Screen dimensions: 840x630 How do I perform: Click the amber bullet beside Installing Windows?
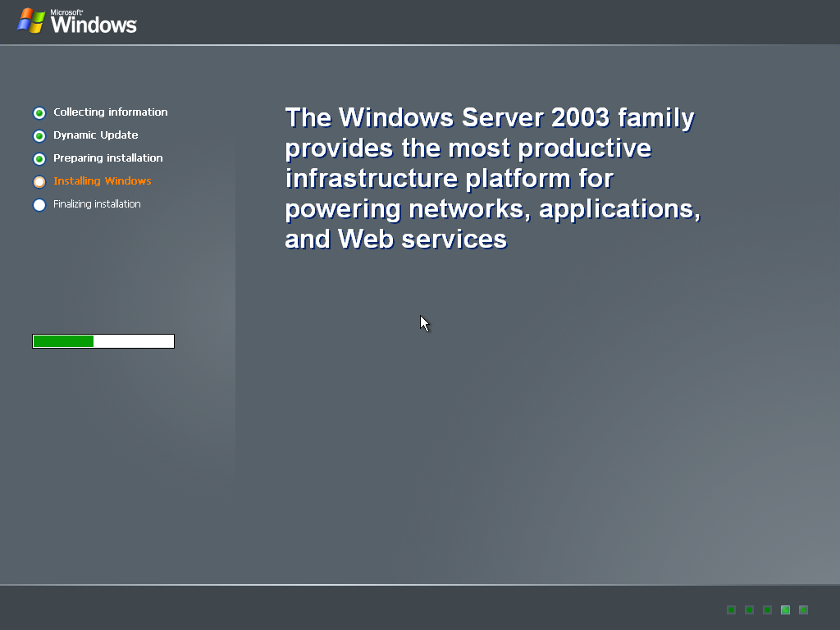pyautogui.click(x=39, y=181)
